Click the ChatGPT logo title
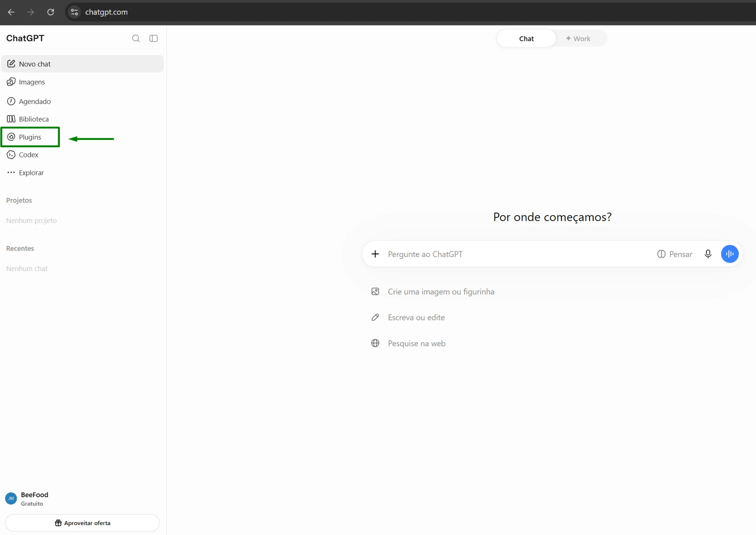 coord(25,38)
